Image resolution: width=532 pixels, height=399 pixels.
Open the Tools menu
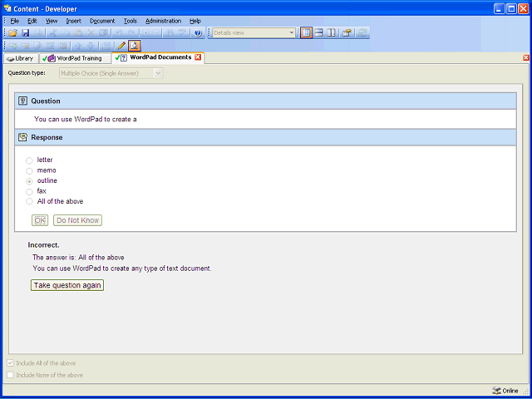pos(130,21)
